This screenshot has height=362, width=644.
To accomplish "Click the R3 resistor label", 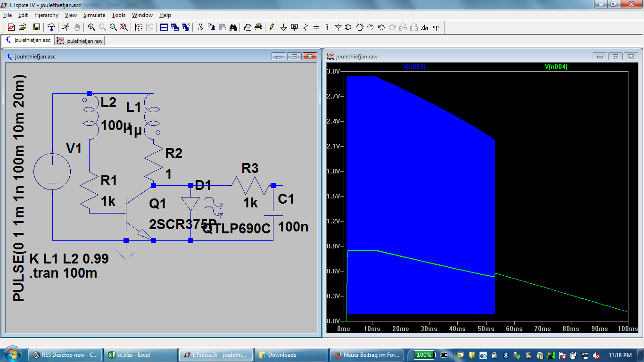I will tap(250, 168).
